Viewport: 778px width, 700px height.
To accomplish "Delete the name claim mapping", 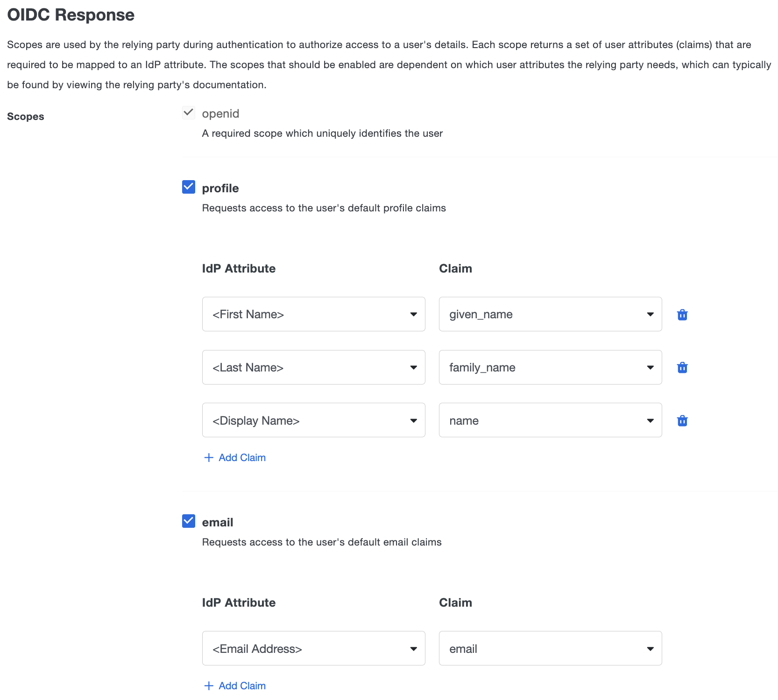I will click(682, 420).
